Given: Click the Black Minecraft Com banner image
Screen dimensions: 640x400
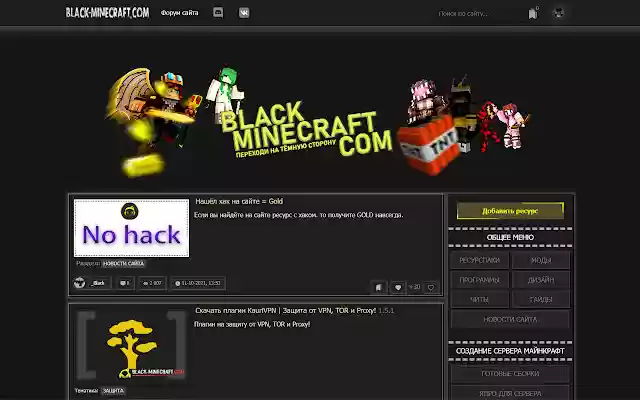Looking at the screenshot, I should point(318,122).
